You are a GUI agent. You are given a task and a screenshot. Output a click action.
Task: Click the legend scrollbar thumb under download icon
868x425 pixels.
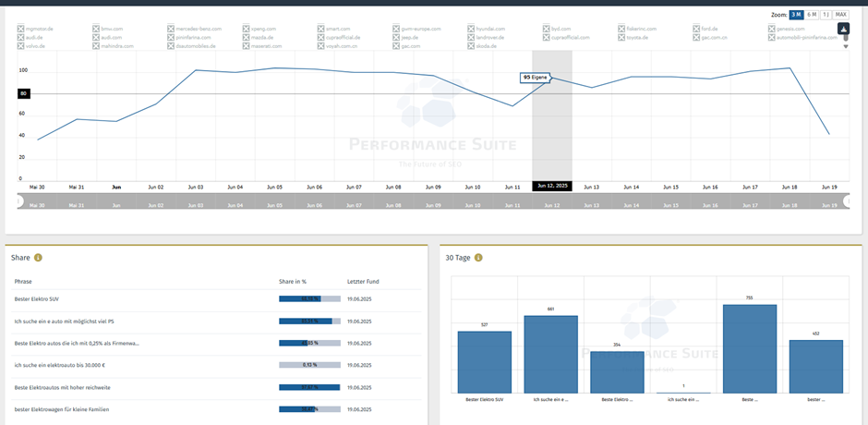(x=846, y=38)
